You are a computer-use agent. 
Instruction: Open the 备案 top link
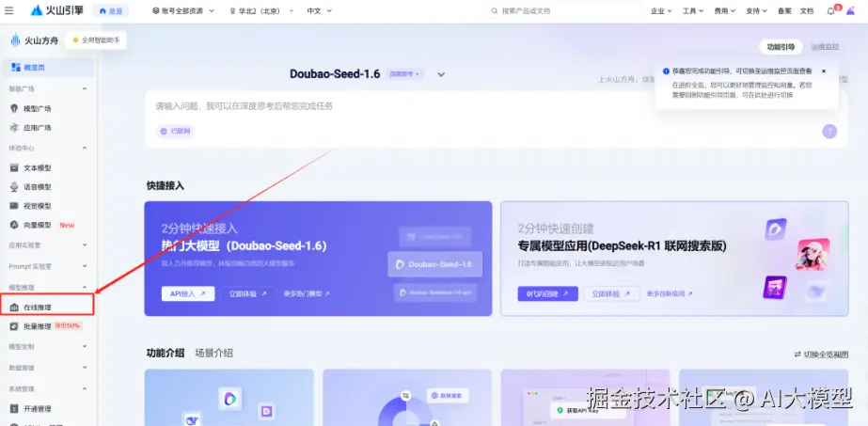point(784,10)
